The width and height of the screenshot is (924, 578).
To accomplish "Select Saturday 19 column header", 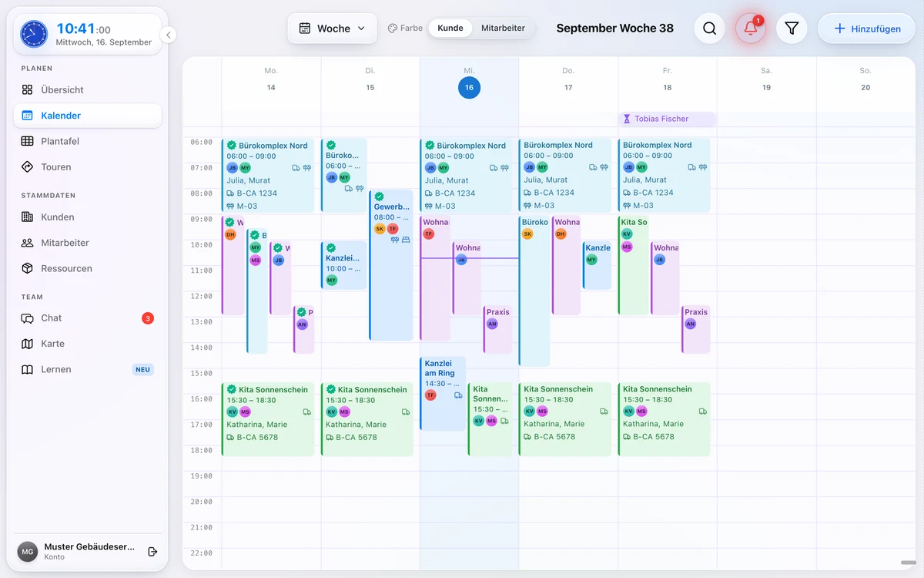I will pos(766,79).
